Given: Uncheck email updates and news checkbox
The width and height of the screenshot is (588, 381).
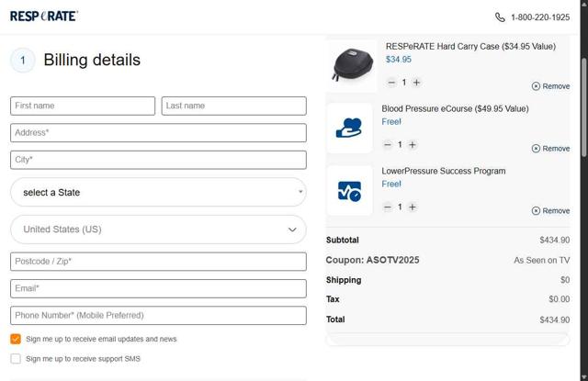Looking at the screenshot, I should [16, 339].
